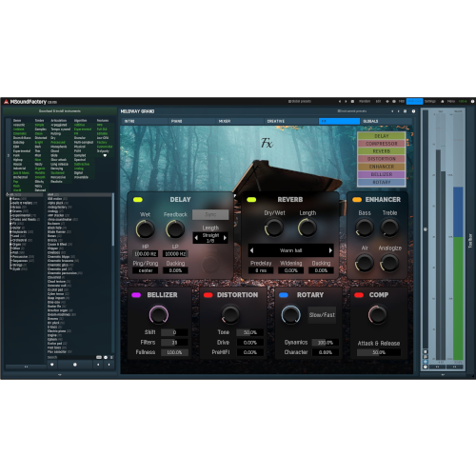Image resolution: width=476 pixels, height=476 pixels.
Task: Click Enhancer Bass knob
Action: tap(364, 228)
